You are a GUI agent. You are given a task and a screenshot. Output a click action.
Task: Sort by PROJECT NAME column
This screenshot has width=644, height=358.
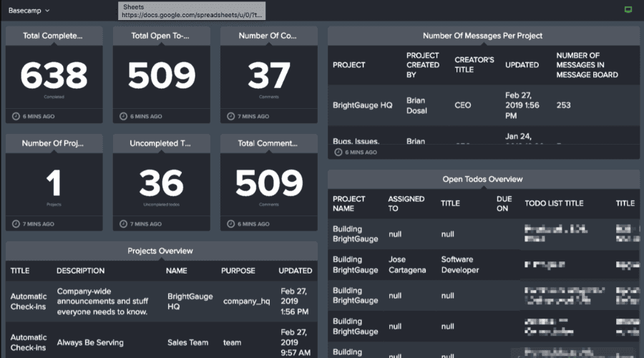(x=349, y=203)
